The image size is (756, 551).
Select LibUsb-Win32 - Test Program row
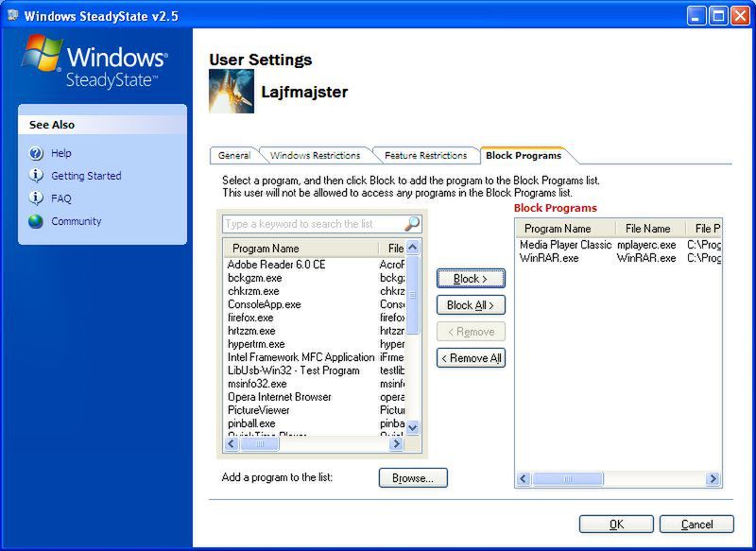(316, 370)
